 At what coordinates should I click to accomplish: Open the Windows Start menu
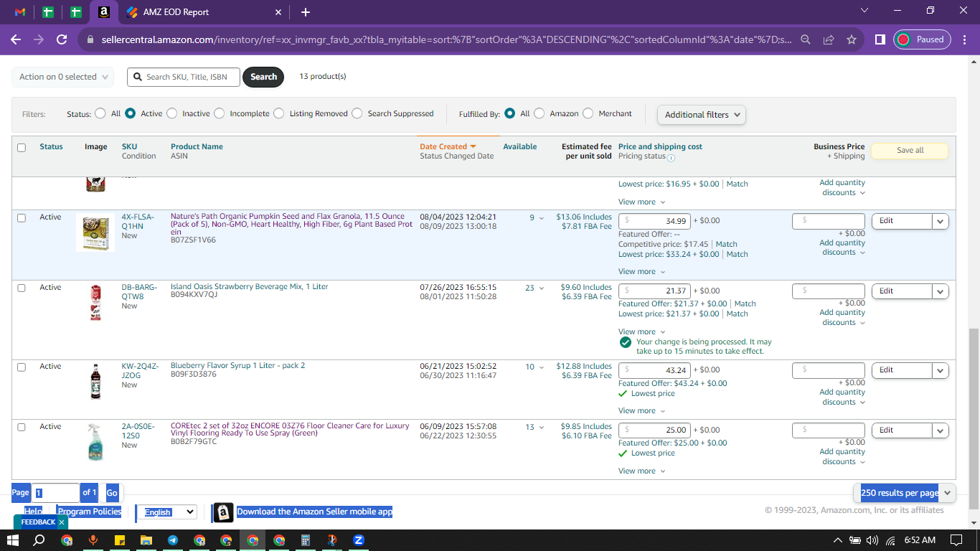coord(13,540)
